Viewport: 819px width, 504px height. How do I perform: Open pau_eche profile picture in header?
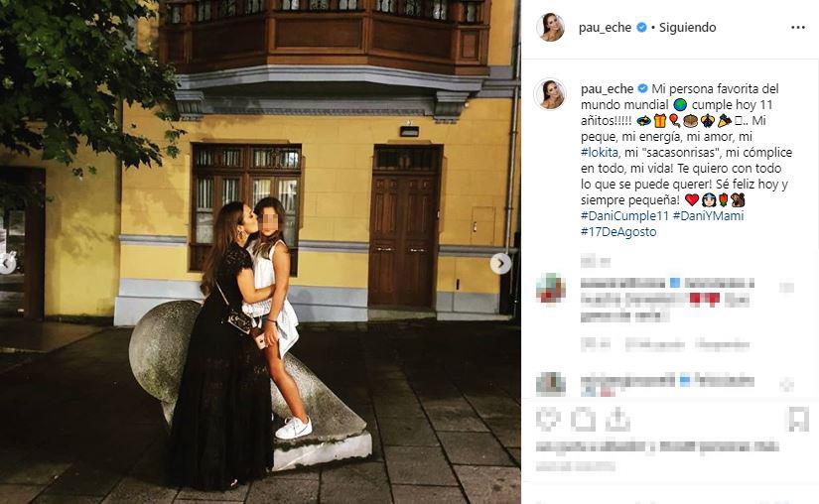[551, 27]
